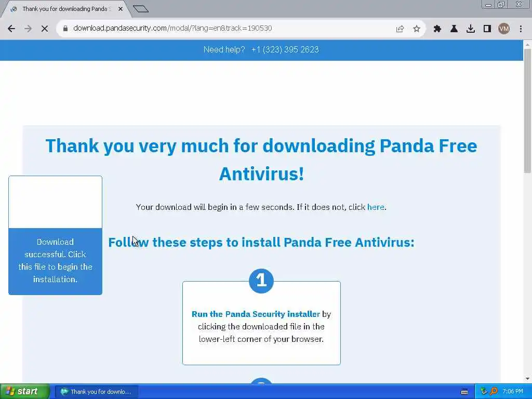Screen dimensions: 532x399
Task: Restore down the Chrome window
Action: [x=501, y=5]
